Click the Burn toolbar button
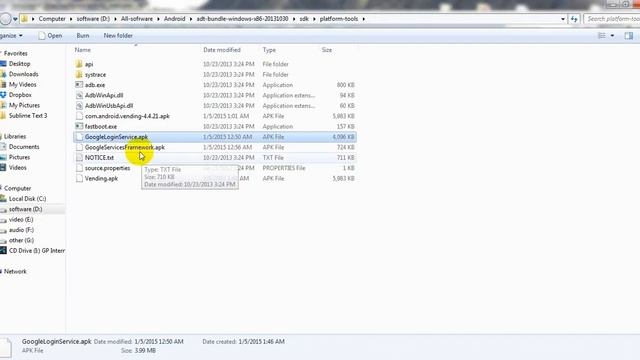The image size is (640, 360). click(83, 36)
